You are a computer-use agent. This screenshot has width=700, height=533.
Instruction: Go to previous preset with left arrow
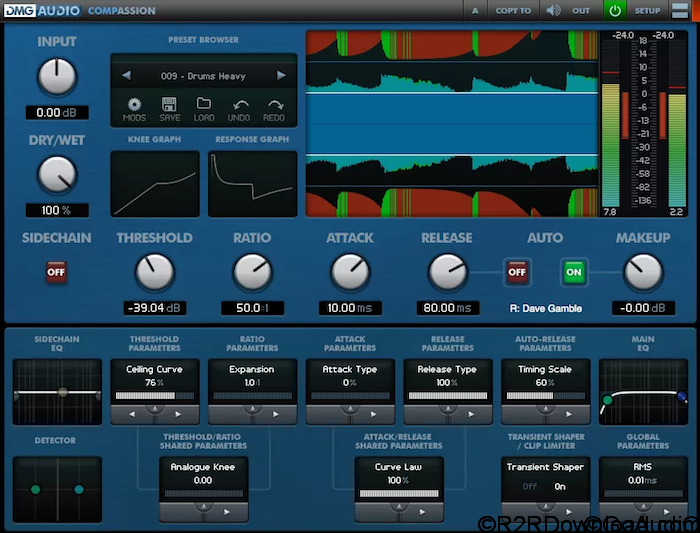(126, 75)
